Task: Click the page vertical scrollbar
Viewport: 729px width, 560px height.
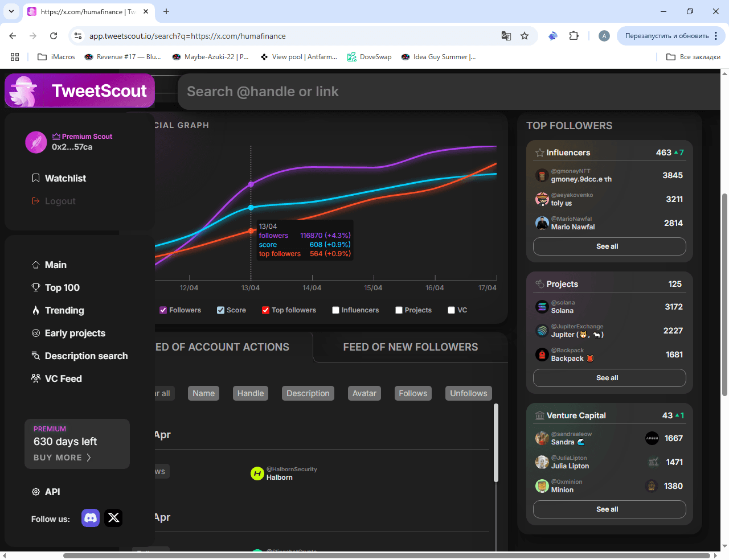Action: 724,295
